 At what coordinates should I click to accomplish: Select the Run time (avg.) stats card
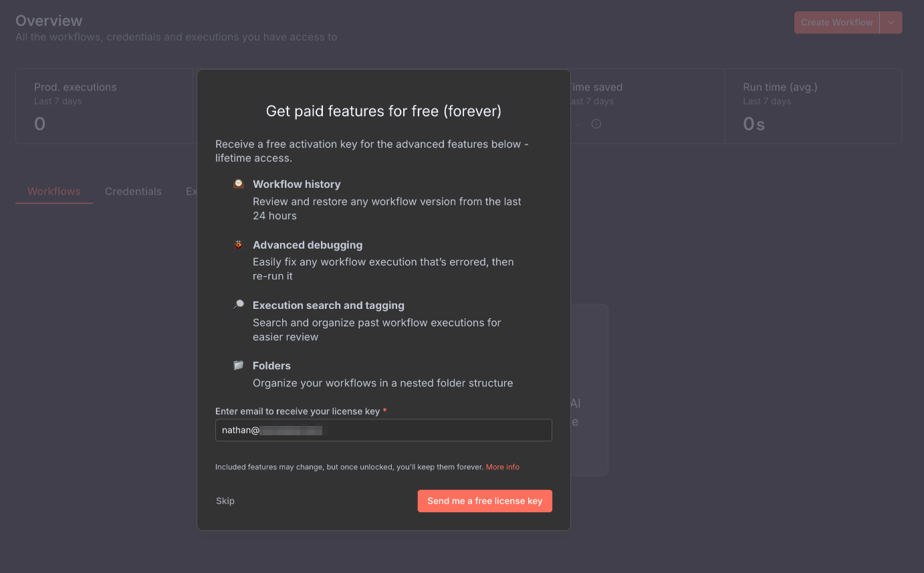click(813, 106)
